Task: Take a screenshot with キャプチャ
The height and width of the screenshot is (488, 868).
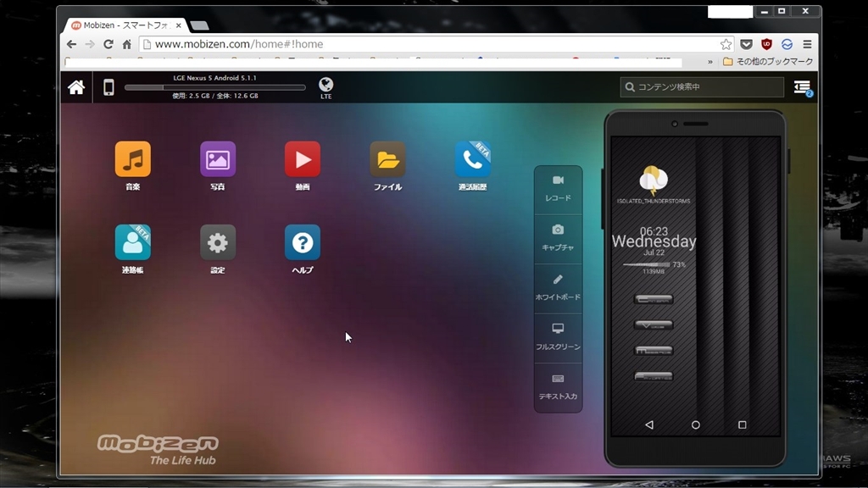Action: [x=558, y=238]
